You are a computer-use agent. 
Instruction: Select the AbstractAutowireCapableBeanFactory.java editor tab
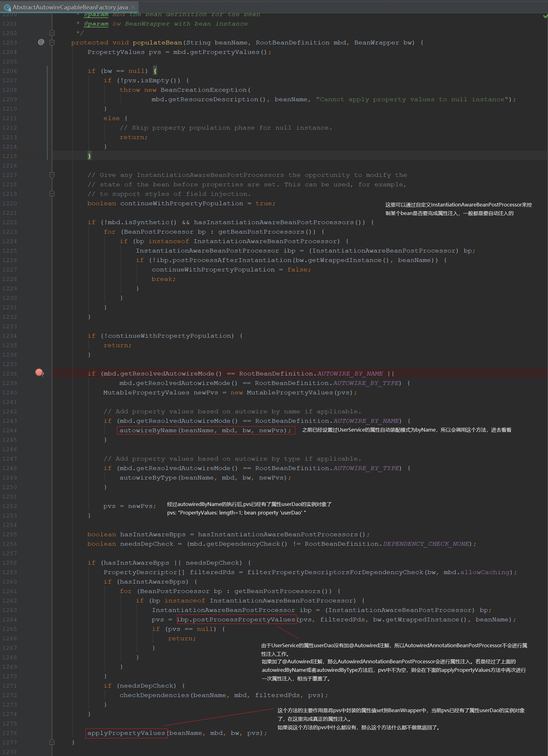coord(69,7)
